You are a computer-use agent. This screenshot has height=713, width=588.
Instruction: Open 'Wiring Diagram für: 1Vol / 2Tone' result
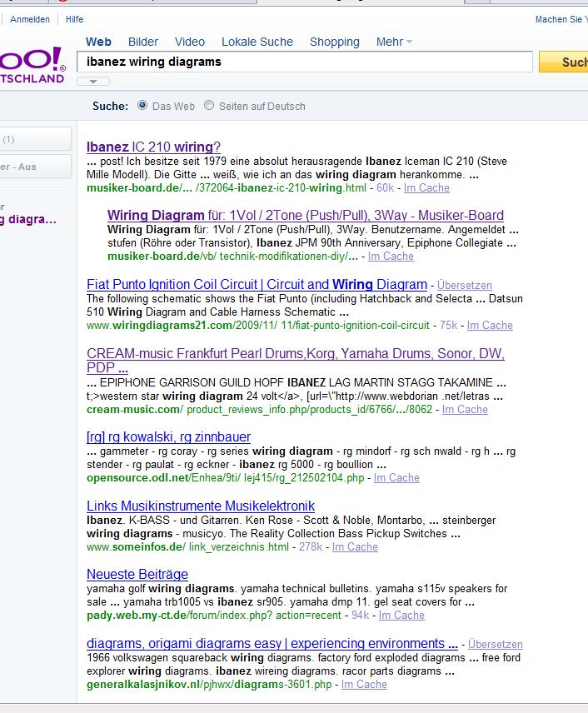[306, 215]
